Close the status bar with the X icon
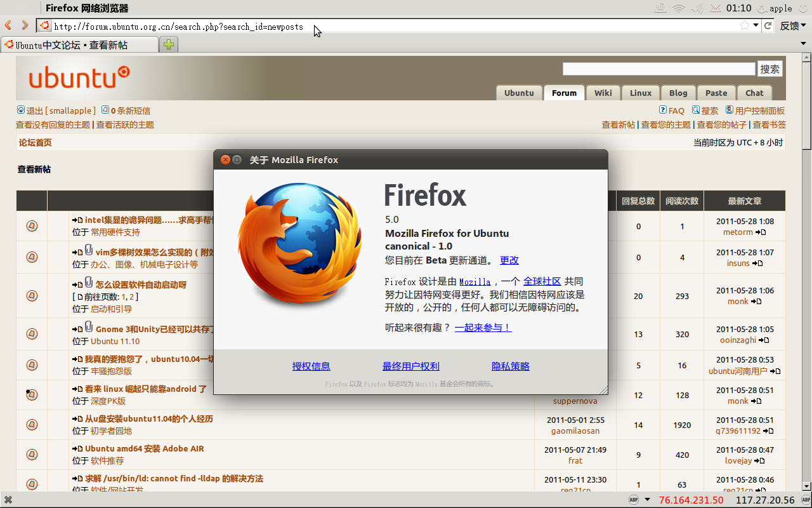The height and width of the screenshot is (508, 812). pyautogui.click(x=8, y=500)
